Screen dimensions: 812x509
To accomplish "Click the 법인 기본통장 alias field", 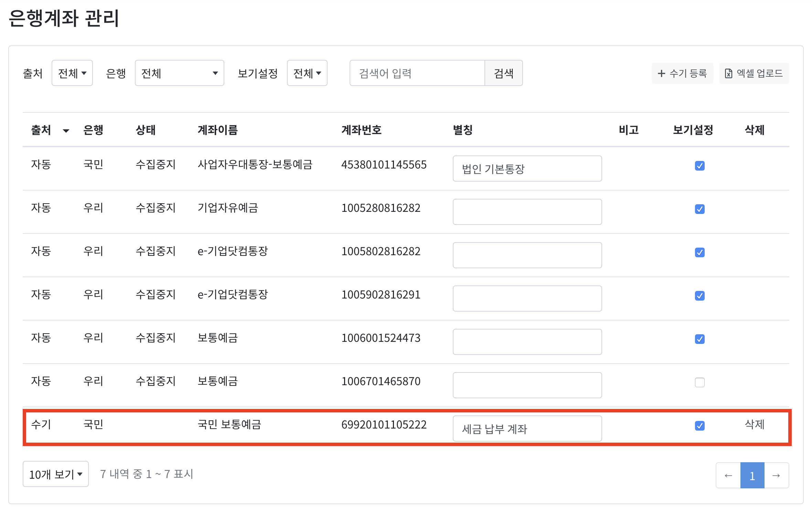I will (527, 169).
